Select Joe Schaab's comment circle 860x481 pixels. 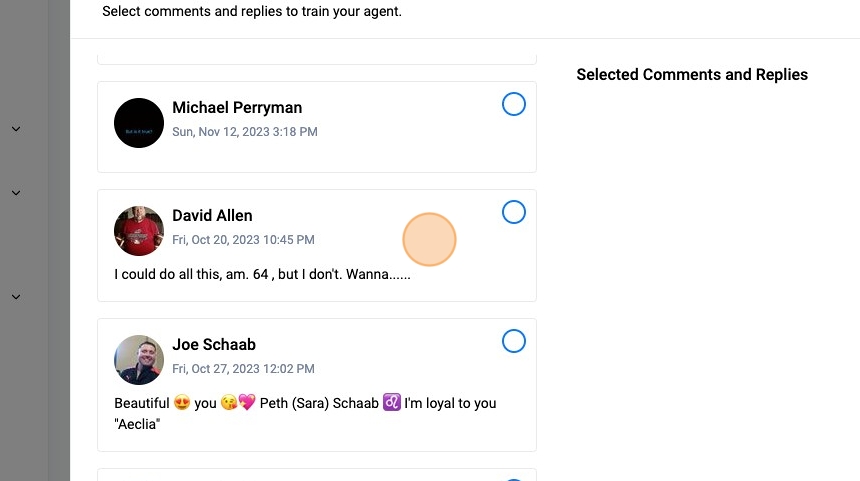(x=513, y=341)
